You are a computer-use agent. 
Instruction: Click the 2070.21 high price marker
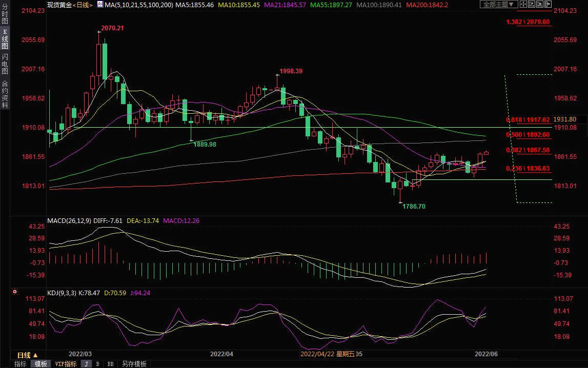112,28
